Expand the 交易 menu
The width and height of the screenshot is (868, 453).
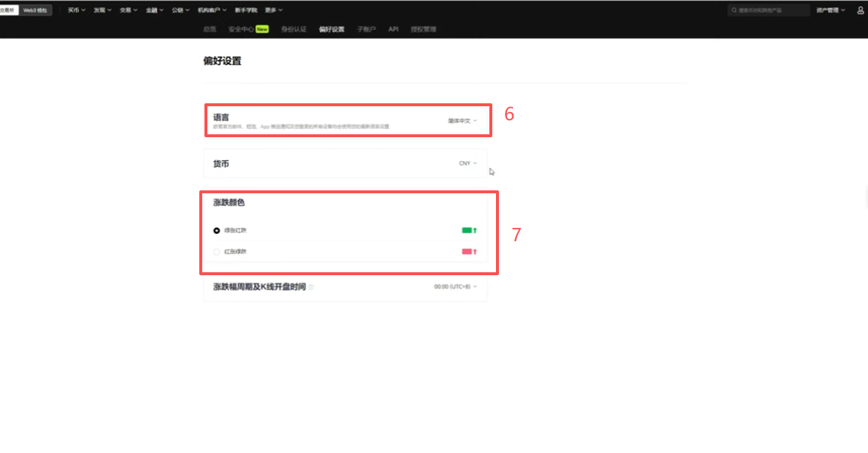[128, 10]
